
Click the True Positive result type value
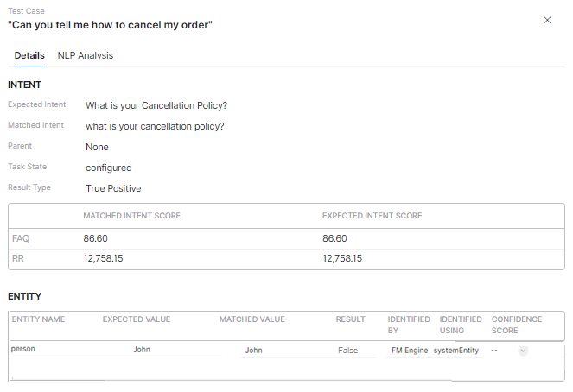(113, 188)
